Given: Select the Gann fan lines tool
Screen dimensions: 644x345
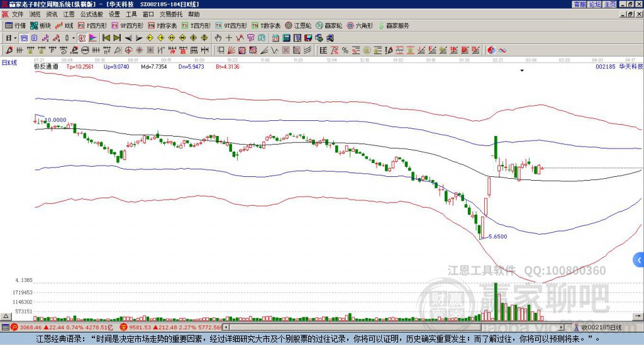Looking at the screenshot, I should [231, 50].
